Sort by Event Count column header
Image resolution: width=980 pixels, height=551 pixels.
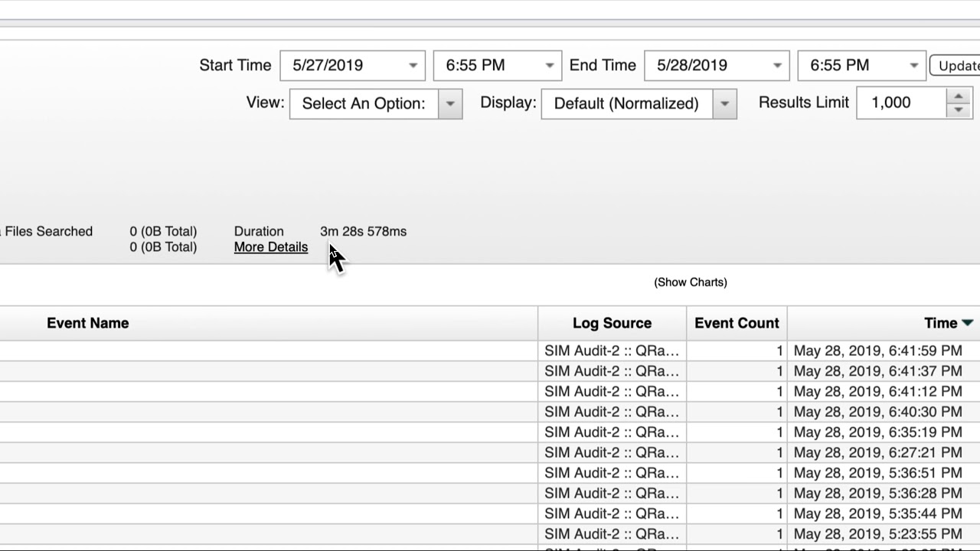(x=737, y=323)
